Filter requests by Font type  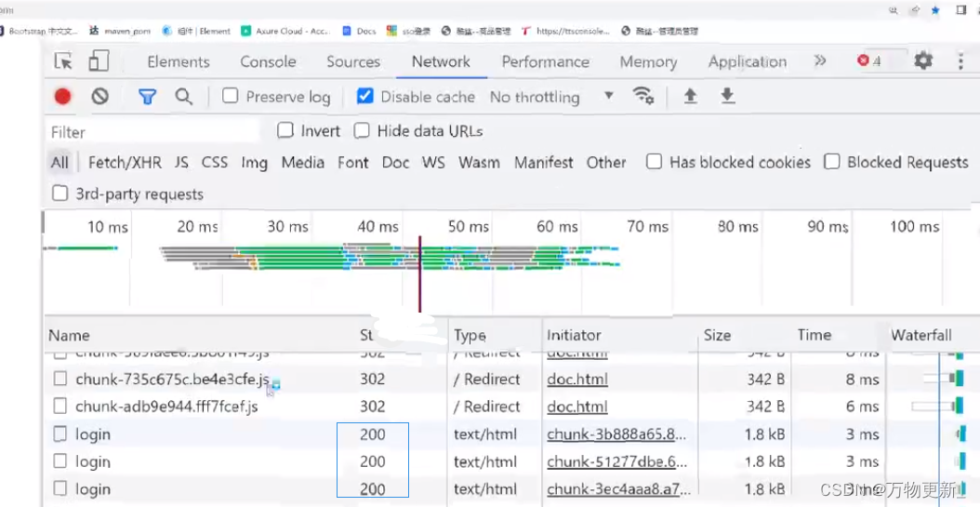click(353, 163)
